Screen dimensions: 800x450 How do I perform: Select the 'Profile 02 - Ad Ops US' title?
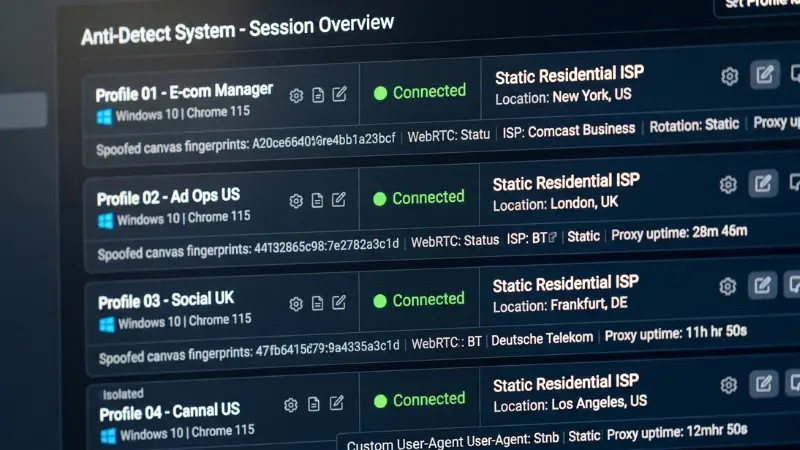168,197
